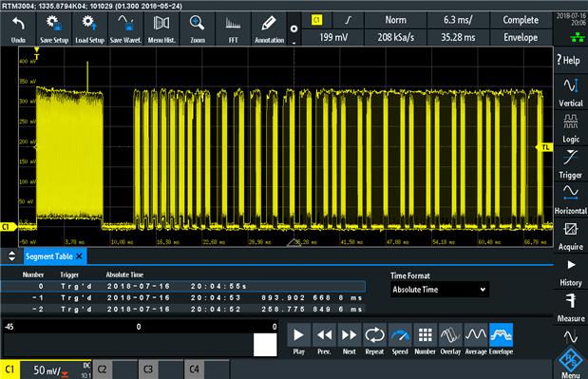This screenshot has width=588, height=379.
Task: Expand or collapse the segment table panel
Action: pos(12,256)
